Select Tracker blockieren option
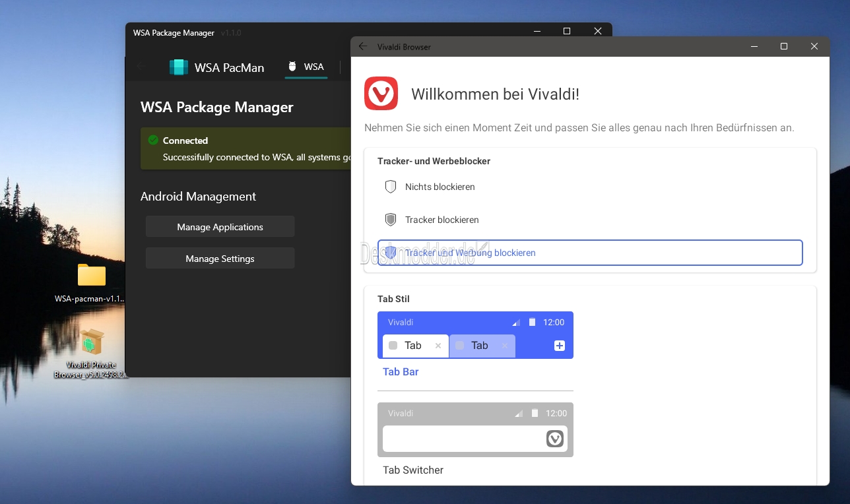This screenshot has height=504, width=850. (590, 220)
